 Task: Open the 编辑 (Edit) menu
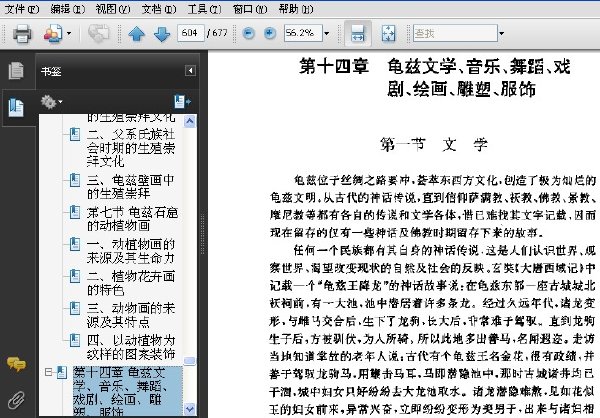pos(67,8)
